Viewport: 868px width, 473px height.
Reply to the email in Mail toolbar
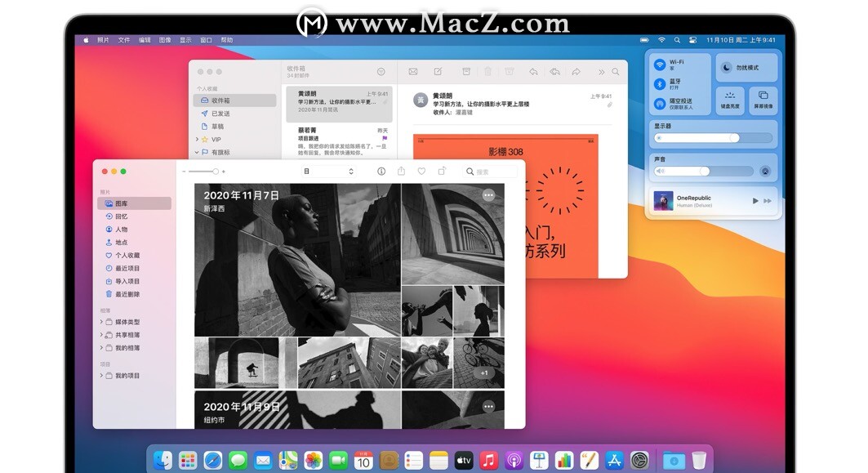(533, 71)
